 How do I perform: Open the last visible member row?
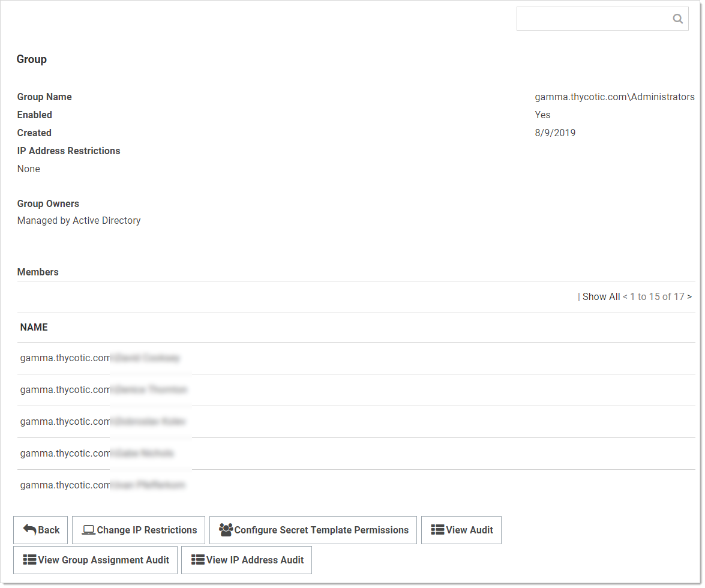(x=102, y=485)
